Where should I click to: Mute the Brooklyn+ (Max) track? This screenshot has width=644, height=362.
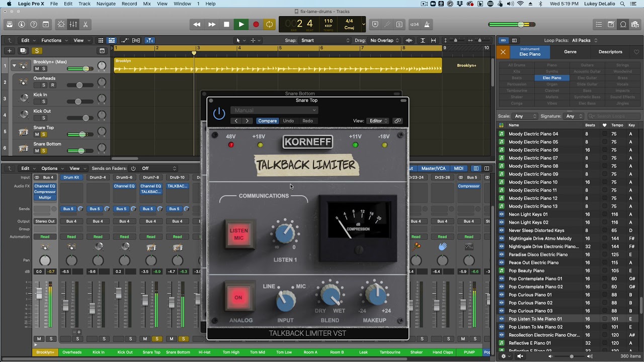[x=37, y=69]
